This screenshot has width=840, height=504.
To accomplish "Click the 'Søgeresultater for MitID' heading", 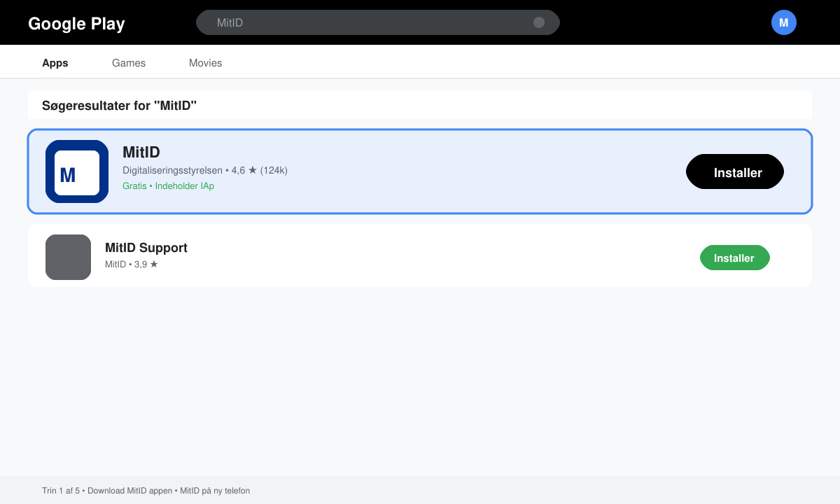I will 119,106.
